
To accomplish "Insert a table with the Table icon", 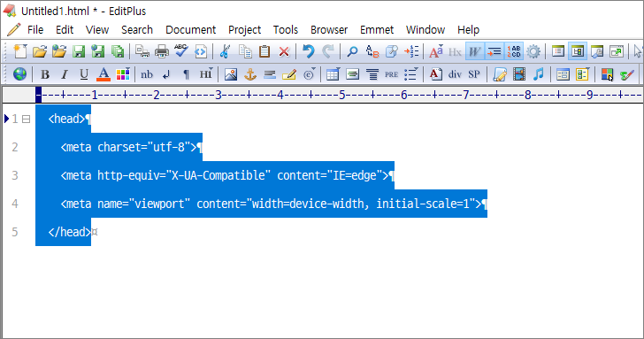I will click(333, 74).
